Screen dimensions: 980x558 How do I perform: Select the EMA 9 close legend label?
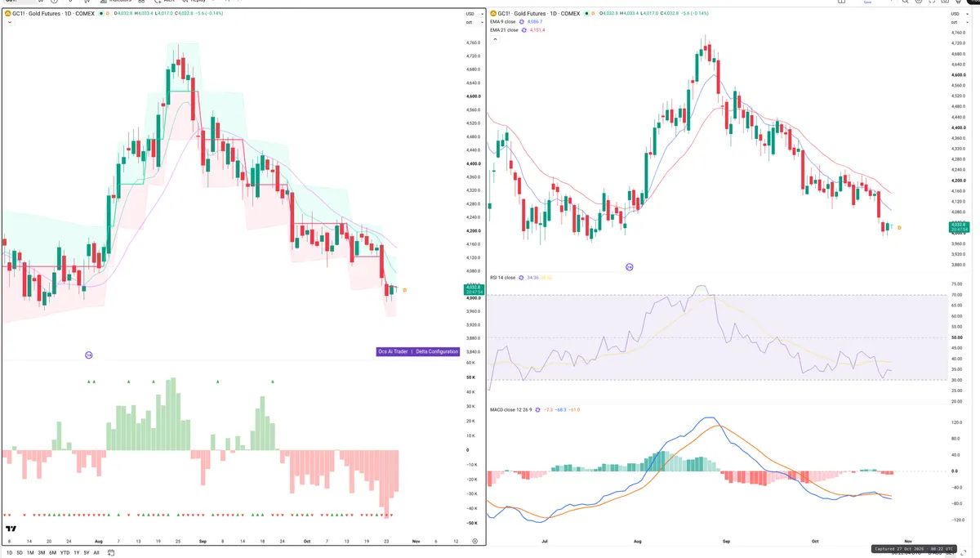pos(504,21)
